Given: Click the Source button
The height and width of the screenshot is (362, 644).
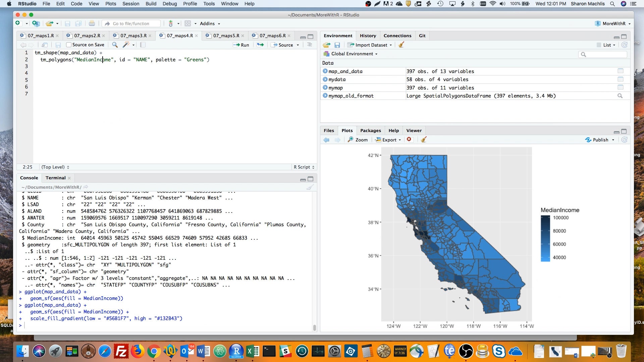Looking at the screenshot, I should (x=285, y=45).
